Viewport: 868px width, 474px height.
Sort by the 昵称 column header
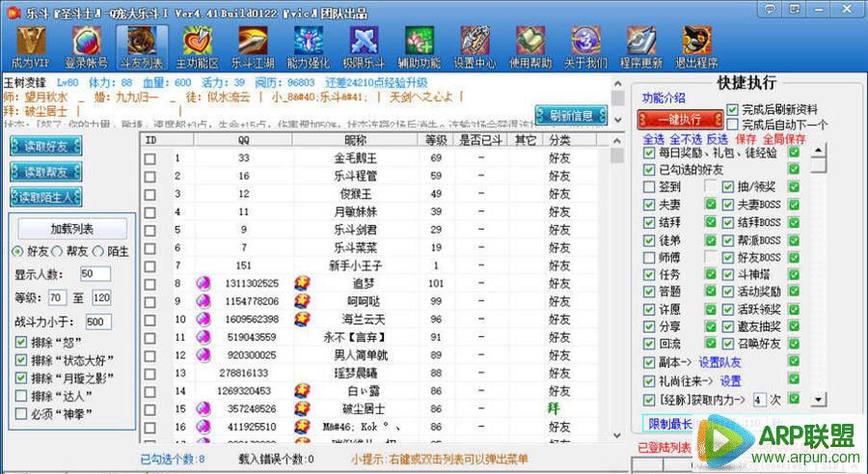pos(355,140)
